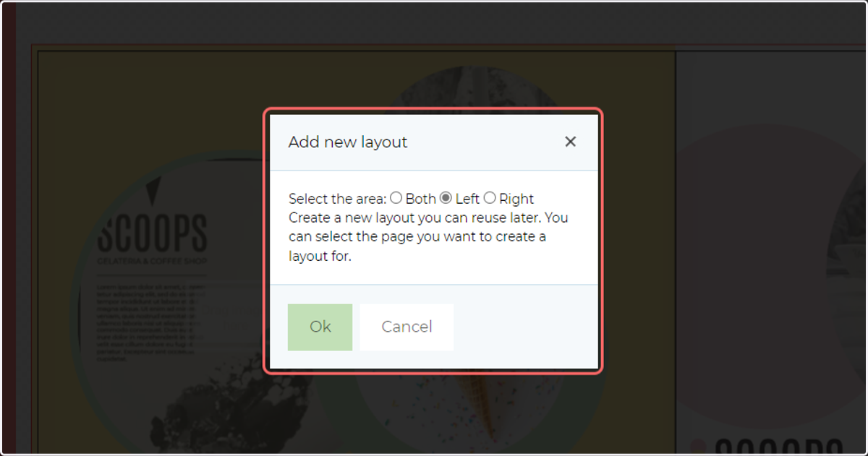The image size is (868, 456).
Task: Close the Add new layout dialog with X
Action: pyautogui.click(x=571, y=142)
